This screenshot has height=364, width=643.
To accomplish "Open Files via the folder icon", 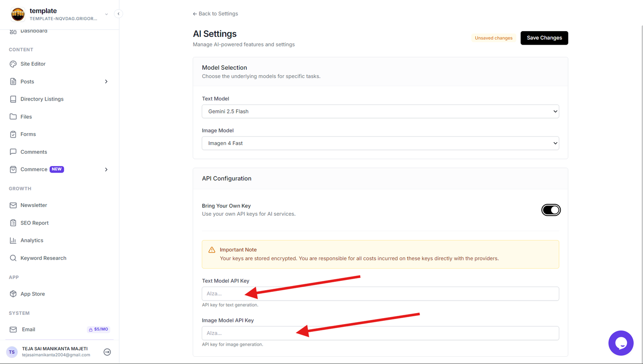I will 13,117.
